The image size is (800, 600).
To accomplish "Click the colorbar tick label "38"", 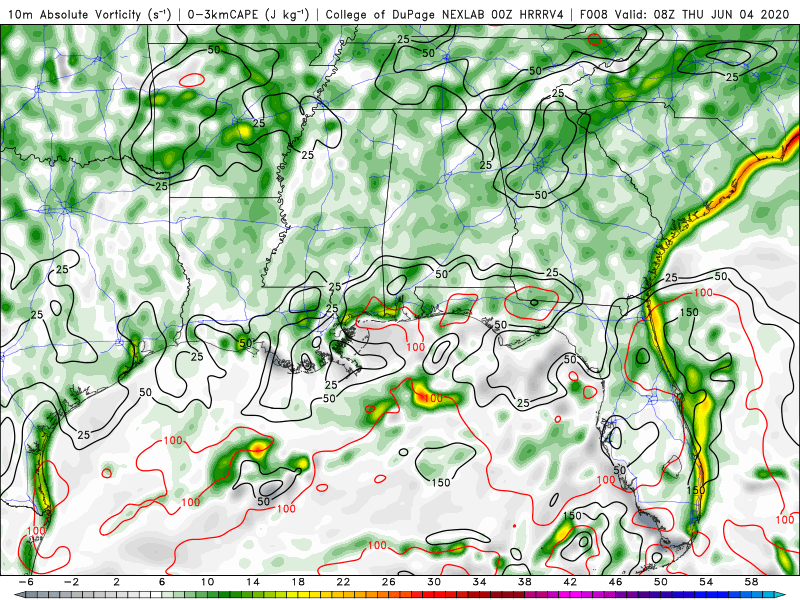I will (x=524, y=582).
